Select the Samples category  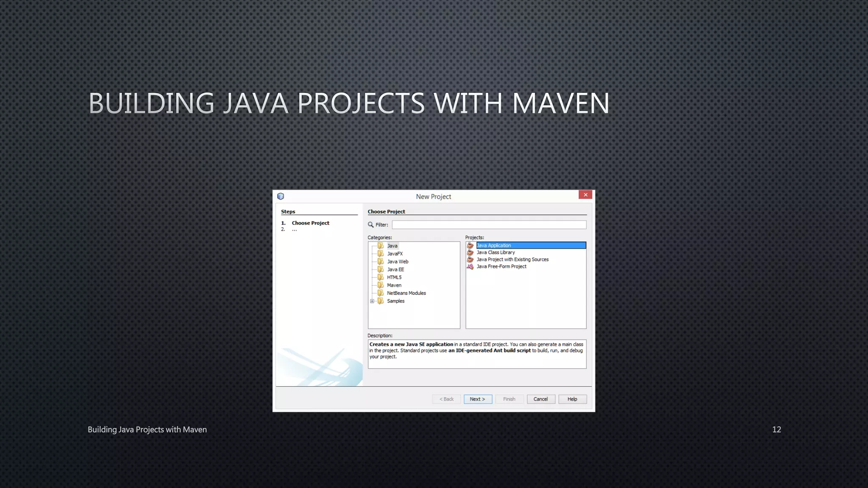(x=396, y=301)
